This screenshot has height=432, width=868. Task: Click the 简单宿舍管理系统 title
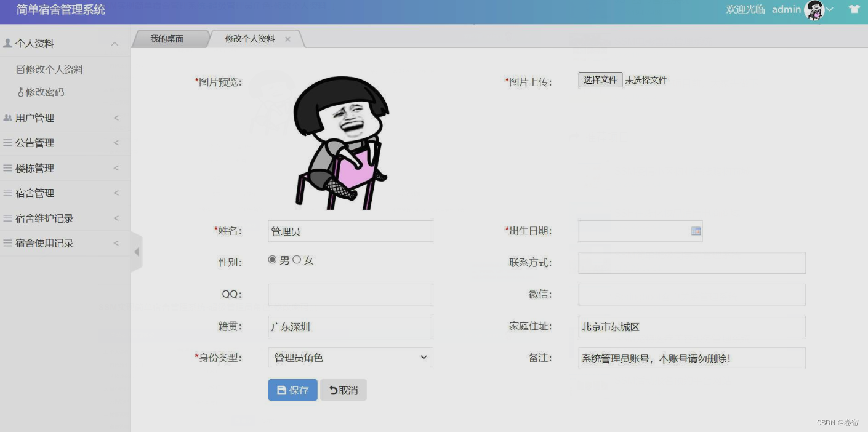[x=61, y=10]
